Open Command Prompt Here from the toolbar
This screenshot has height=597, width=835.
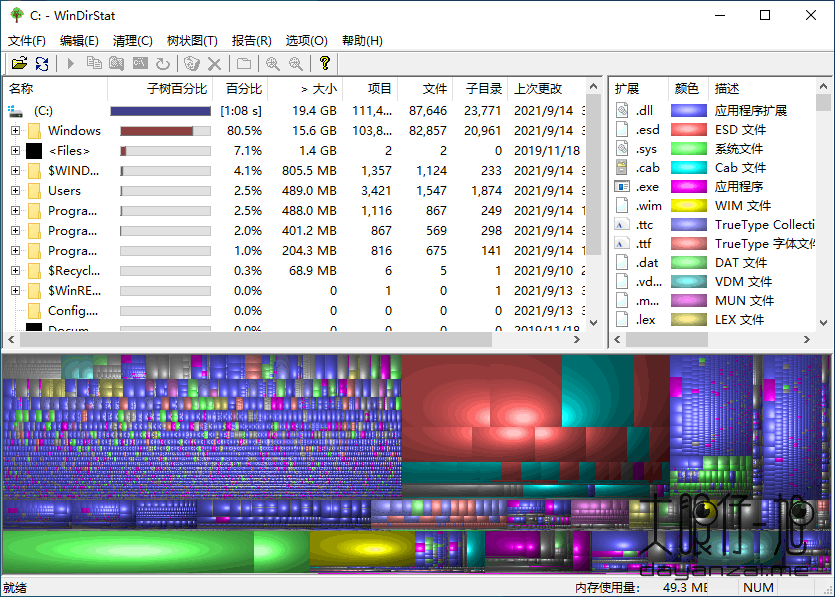coord(140,63)
